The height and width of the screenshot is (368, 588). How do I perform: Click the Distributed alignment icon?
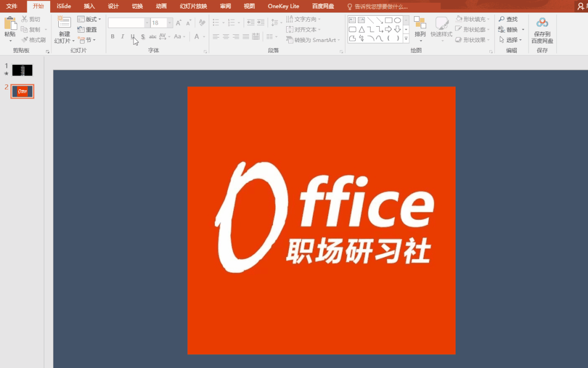[x=256, y=36]
